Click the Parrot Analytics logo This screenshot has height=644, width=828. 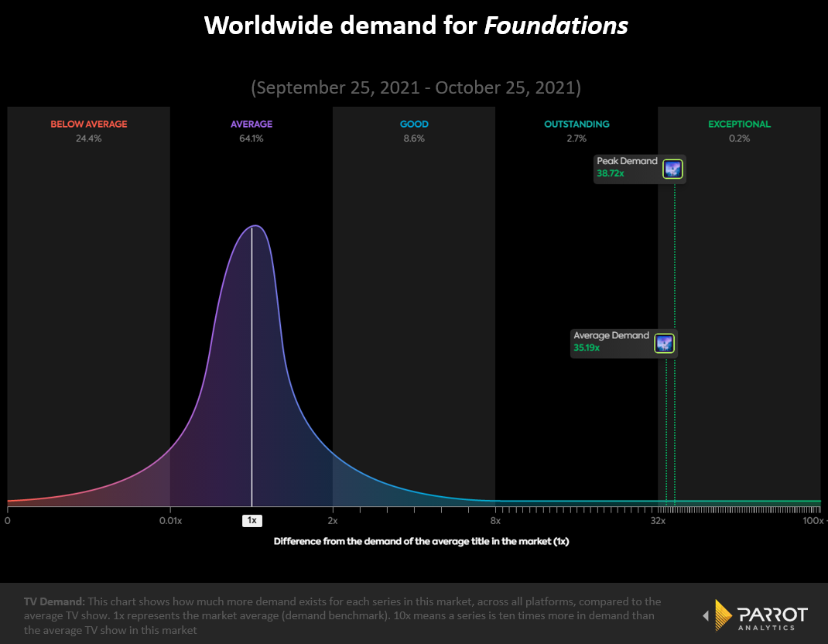[755, 615]
